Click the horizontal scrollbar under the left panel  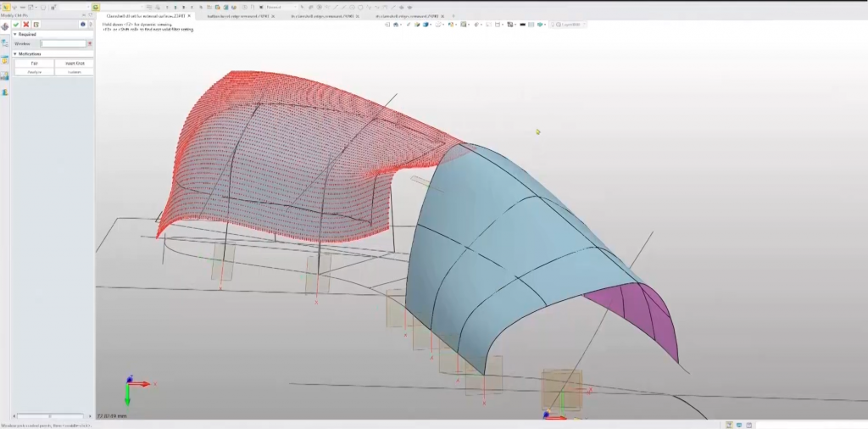coord(49,416)
